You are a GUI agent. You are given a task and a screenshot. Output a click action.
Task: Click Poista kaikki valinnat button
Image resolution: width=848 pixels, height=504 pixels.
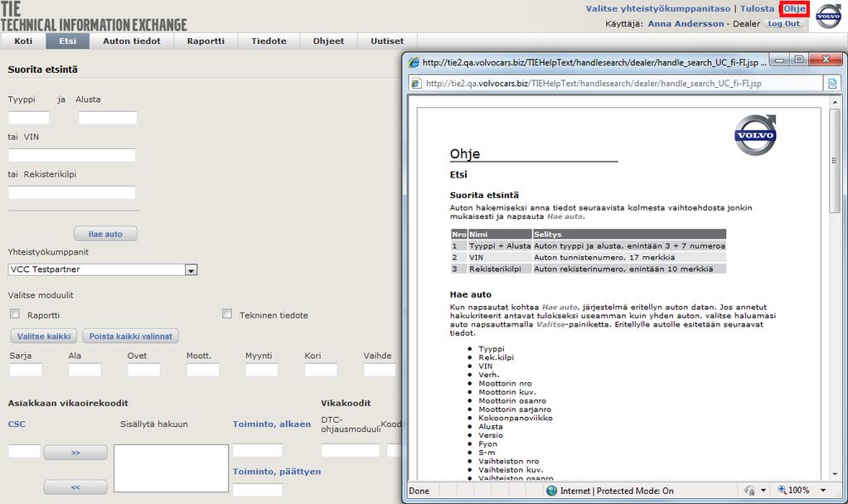(130, 336)
